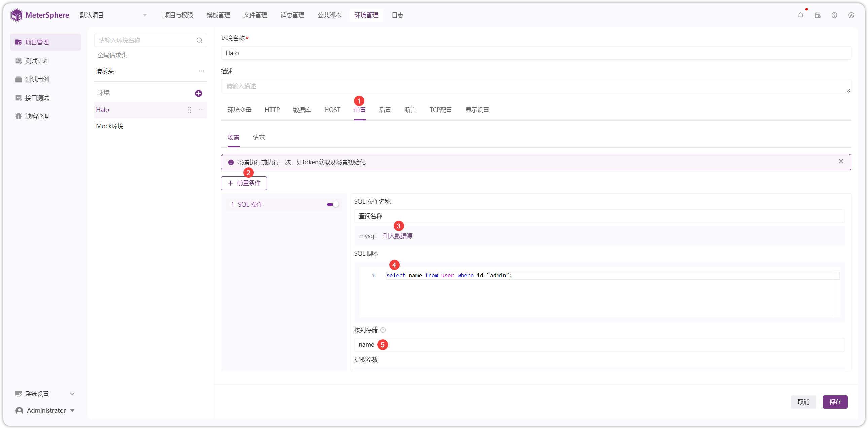Click the 测试用例 sidebar icon
The image size is (868, 429).
point(19,79)
